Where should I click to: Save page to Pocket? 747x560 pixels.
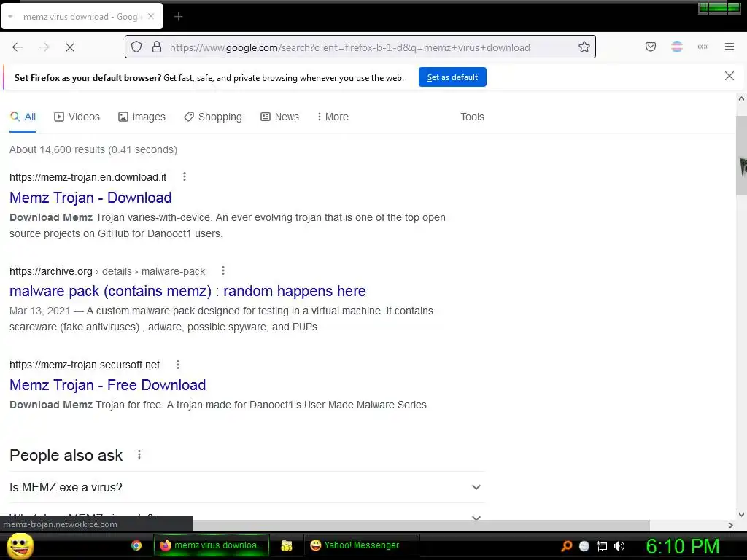tap(651, 47)
